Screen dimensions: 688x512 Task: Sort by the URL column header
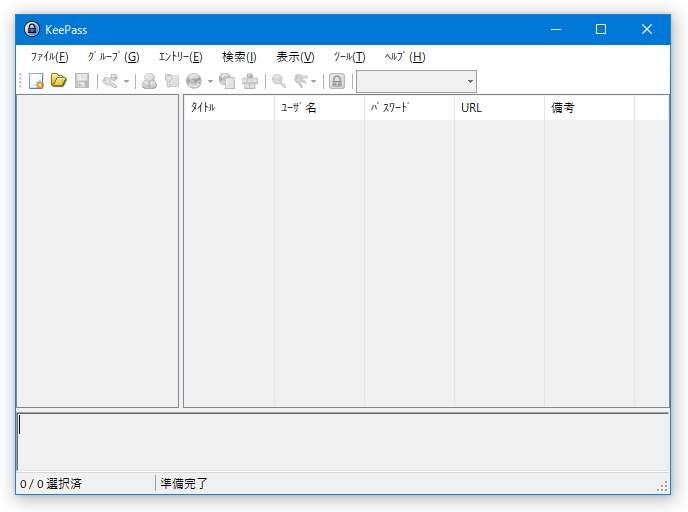[x=499, y=107]
